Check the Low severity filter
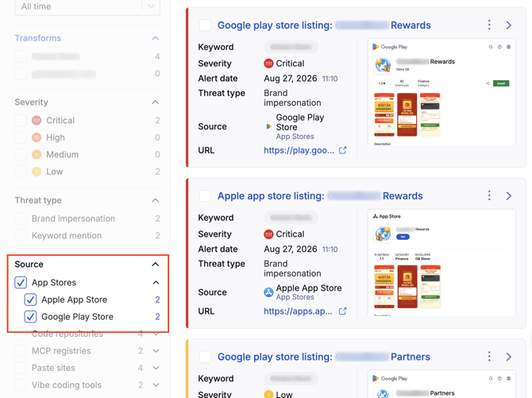The image size is (532, 398). coord(21,172)
